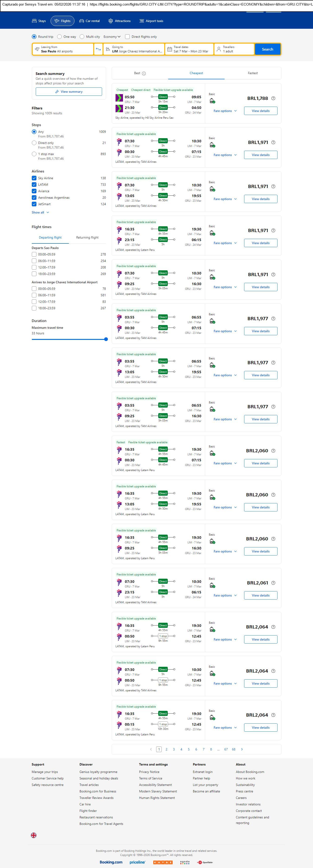Expand the Show all airlines list
This screenshot has width=313, height=868.
coord(40,212)
